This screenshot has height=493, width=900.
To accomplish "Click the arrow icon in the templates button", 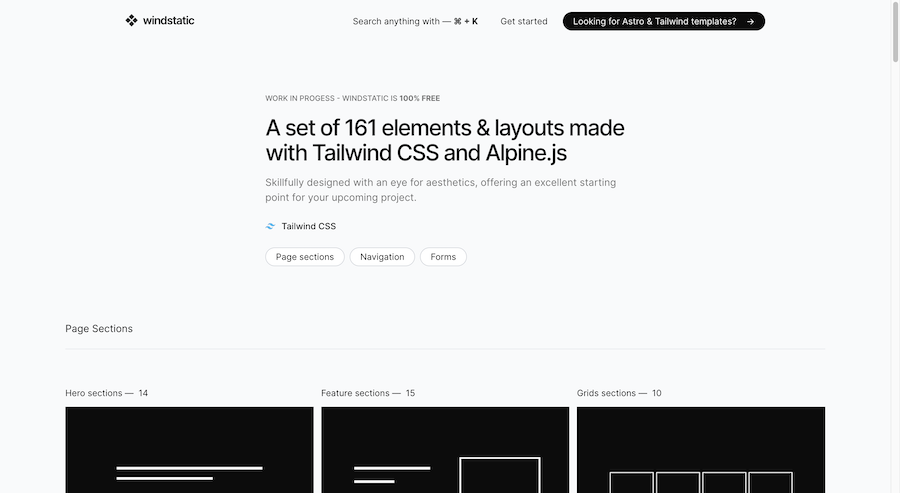I will pos(750,21).
